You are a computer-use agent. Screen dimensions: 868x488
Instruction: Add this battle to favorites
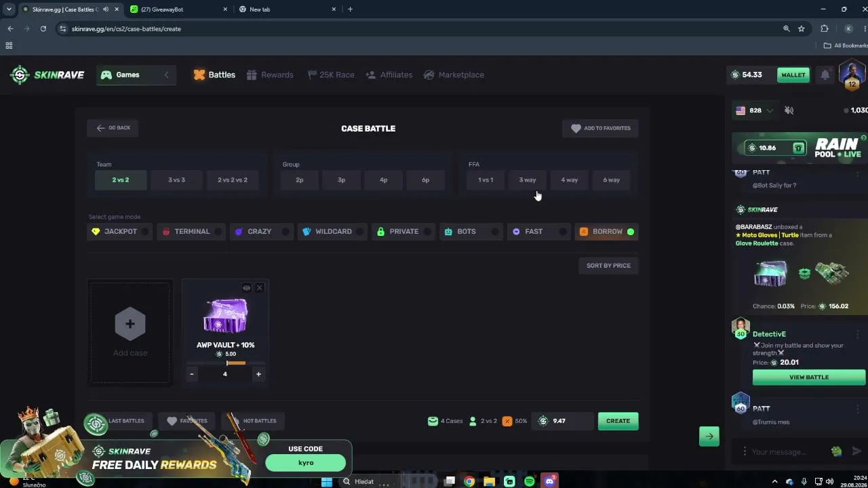pos(601,128)
